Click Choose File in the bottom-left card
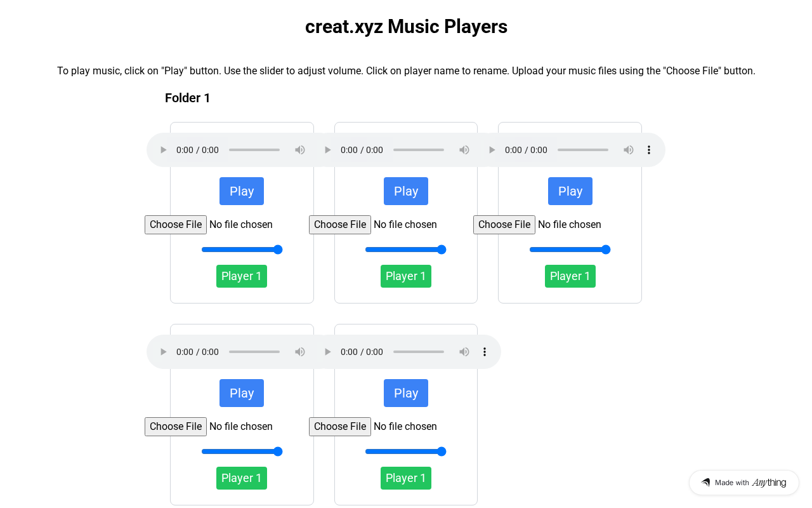The height and width of the screenshot is (508, 812). tap(176, 427)
